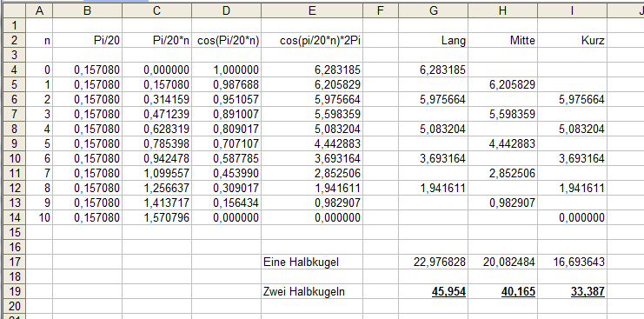Select the cell containing 0,707107

point(226,143)
